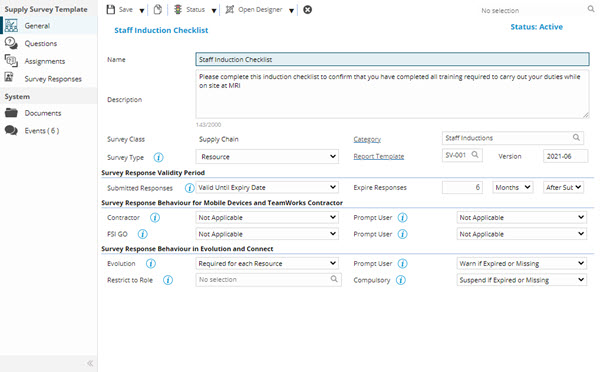Click the Category link label

[x=367, y=139]
